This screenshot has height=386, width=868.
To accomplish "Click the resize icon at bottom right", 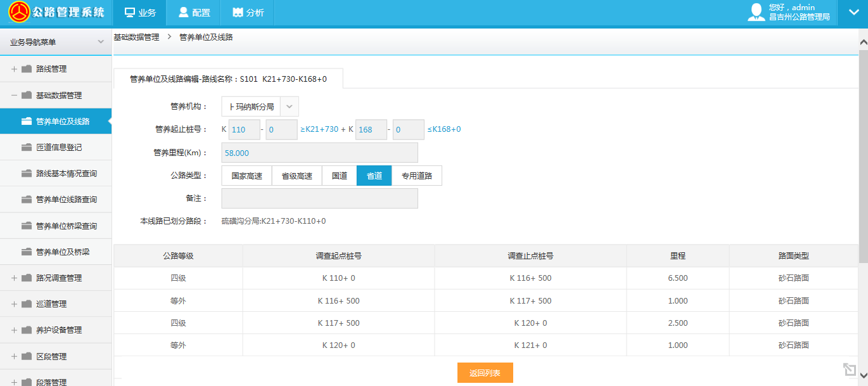I will point(849,370).
